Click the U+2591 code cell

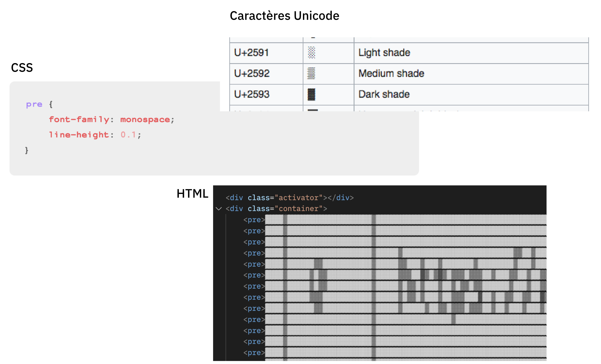click(x=251, y=53)
